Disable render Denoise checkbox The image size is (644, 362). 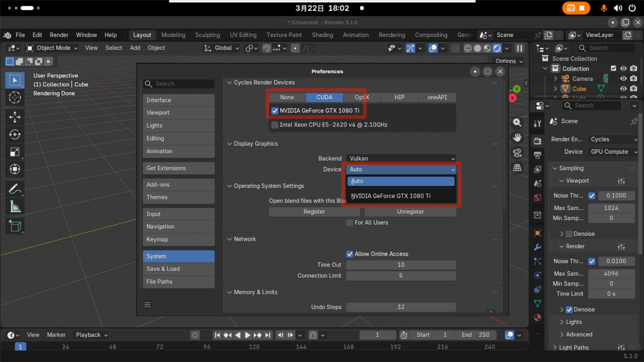click(x=569, y=310)
